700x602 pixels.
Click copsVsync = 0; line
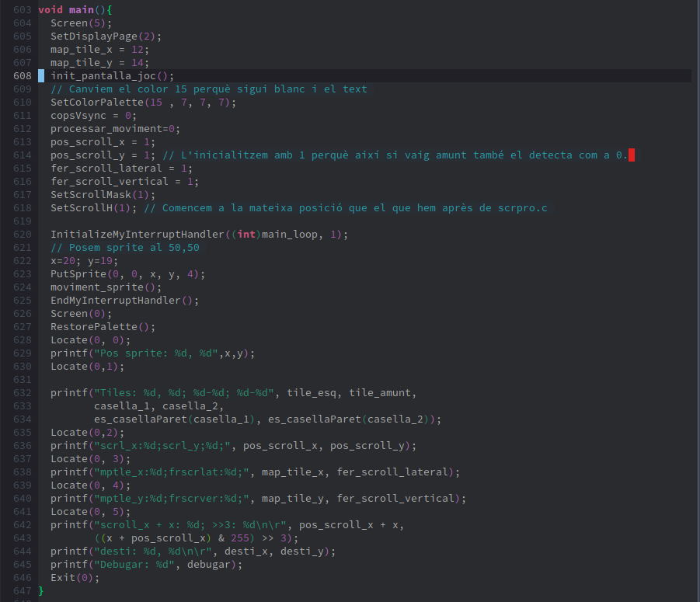(x=93, y=116)
